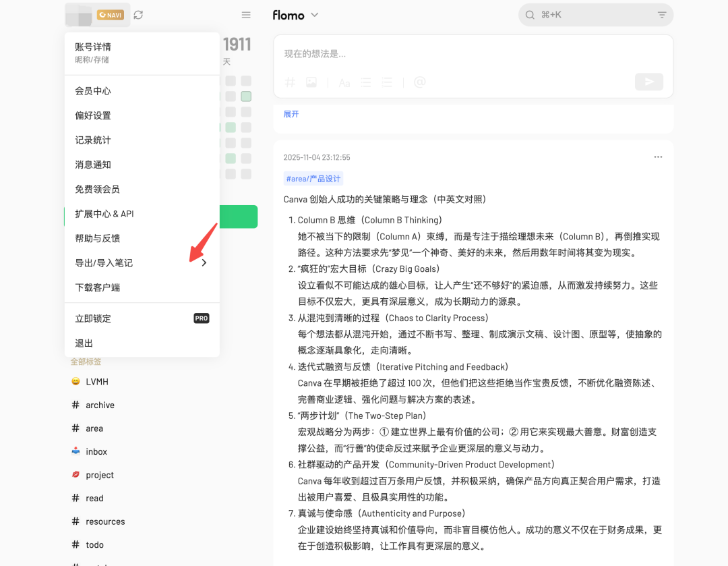This screenshot has width=728, height=566.
Task: Click the bulleted list icon
Action: tap(366, 82)
